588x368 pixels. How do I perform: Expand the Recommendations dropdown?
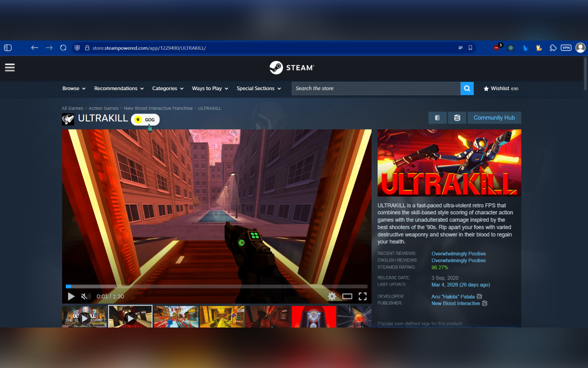pos(119,88)
